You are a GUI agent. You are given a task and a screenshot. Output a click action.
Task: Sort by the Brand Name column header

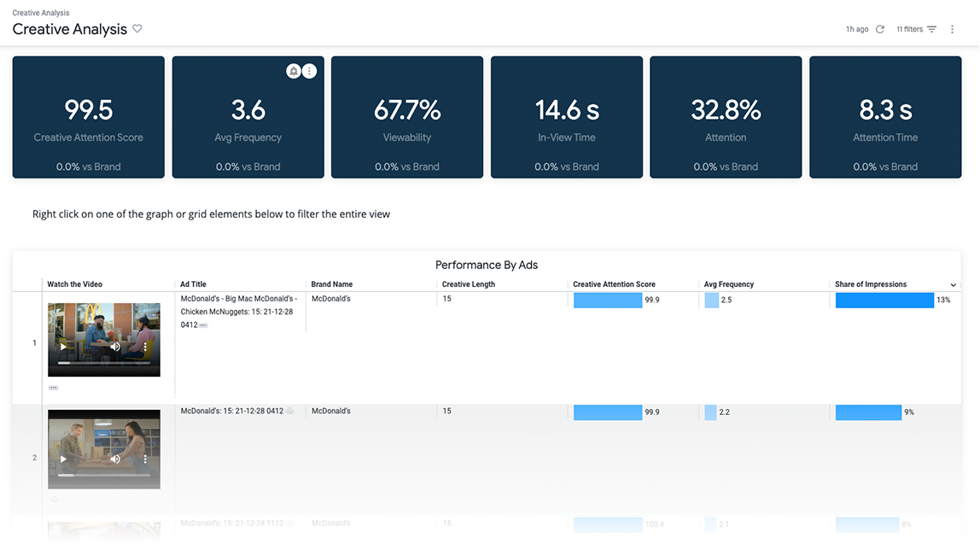coord(332,284)
